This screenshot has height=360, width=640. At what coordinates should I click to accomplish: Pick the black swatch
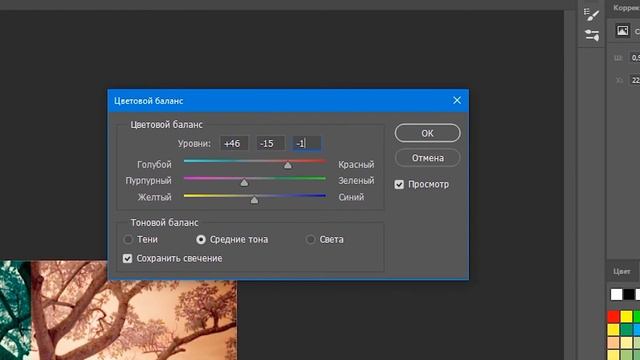629,294
